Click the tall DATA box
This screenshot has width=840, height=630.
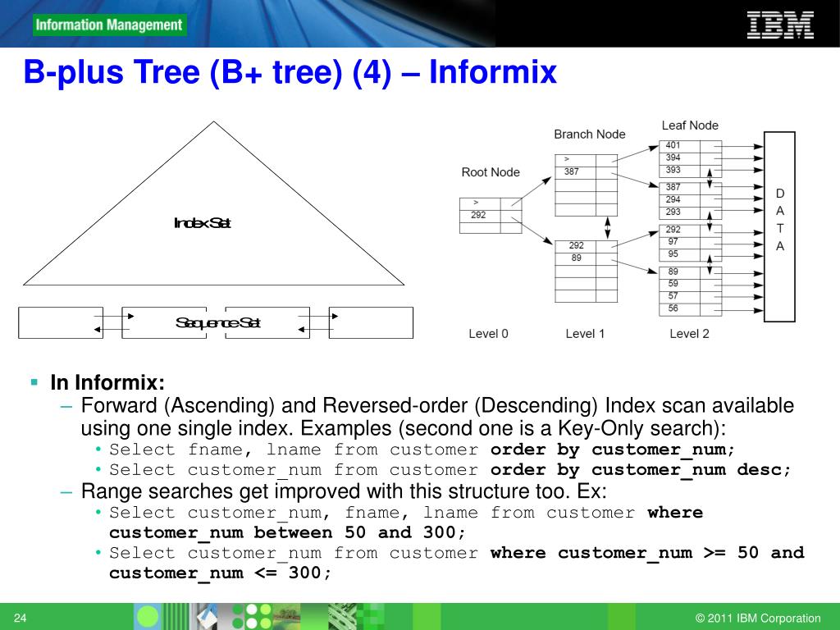779,226
